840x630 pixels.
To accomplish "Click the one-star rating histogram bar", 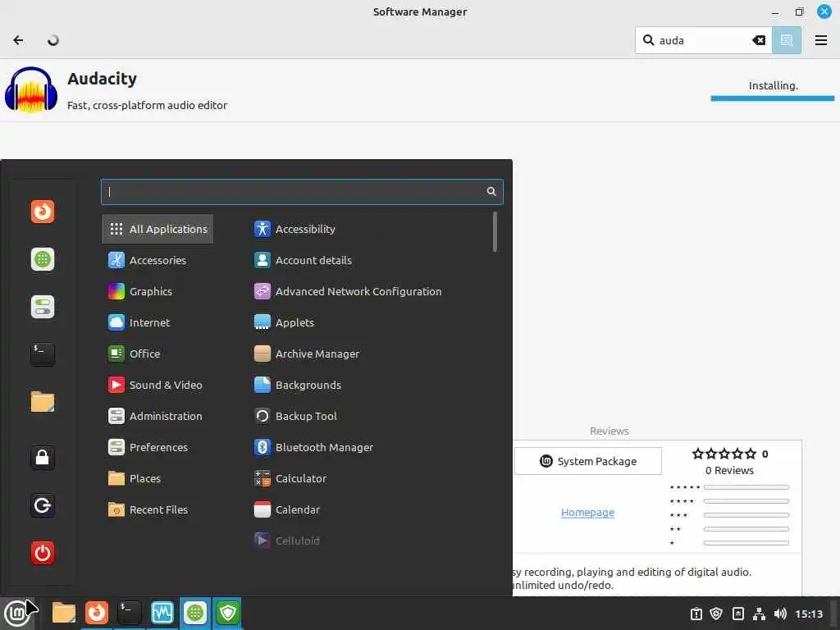I will pyautogui.click(x=746, y=543).
